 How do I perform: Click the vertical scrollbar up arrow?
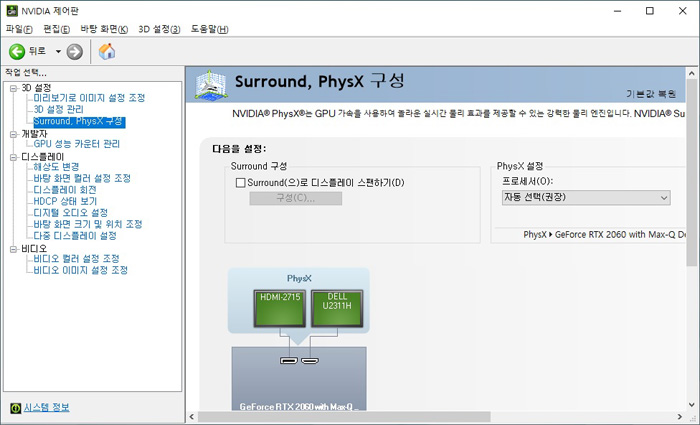(692, 73)
